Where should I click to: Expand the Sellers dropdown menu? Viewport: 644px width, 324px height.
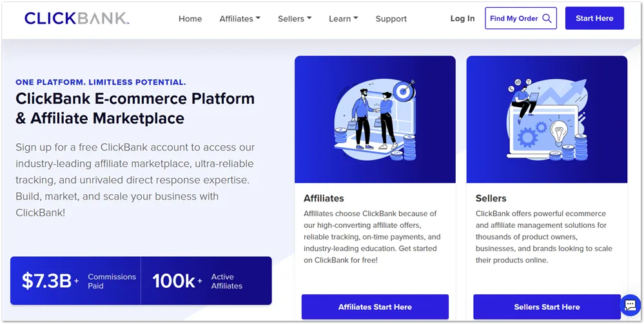(295, 19)
